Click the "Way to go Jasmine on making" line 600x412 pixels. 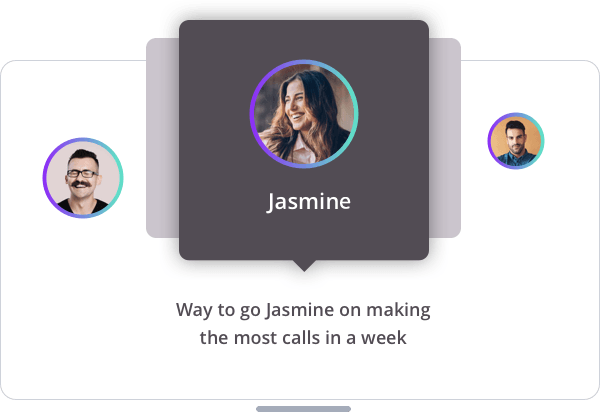pyautogui.click(x=303, y=310)
